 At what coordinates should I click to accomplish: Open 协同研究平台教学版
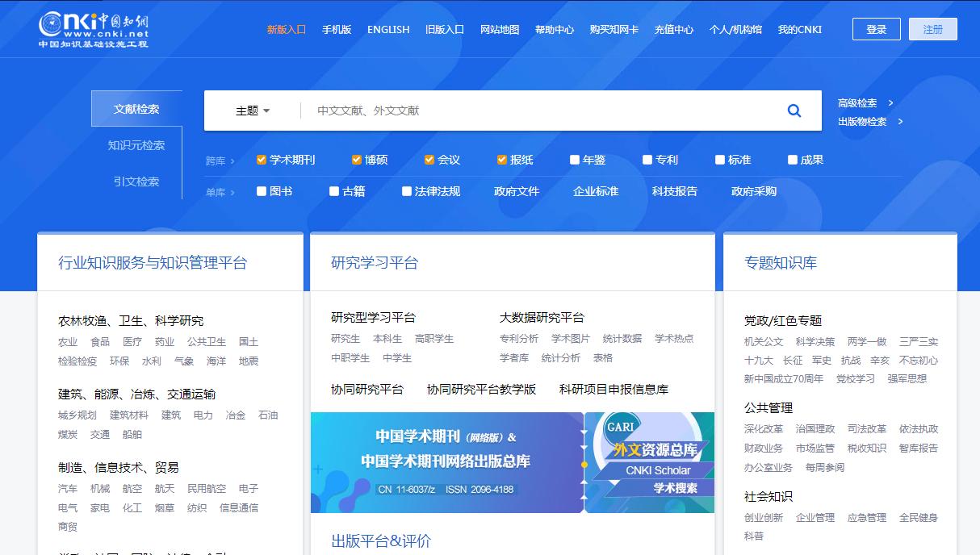481,389
